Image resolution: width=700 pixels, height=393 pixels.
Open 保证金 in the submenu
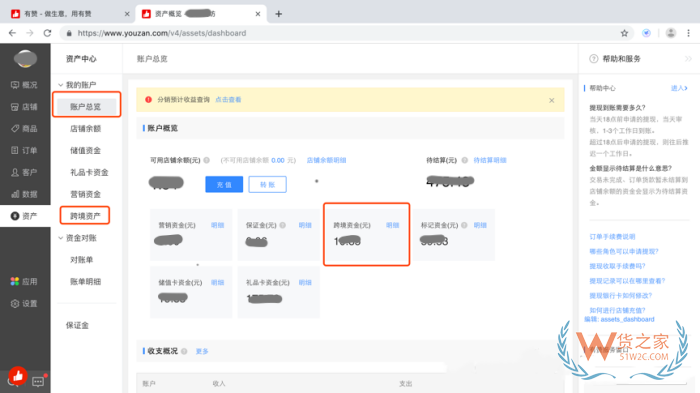click(x=77, y=326)
